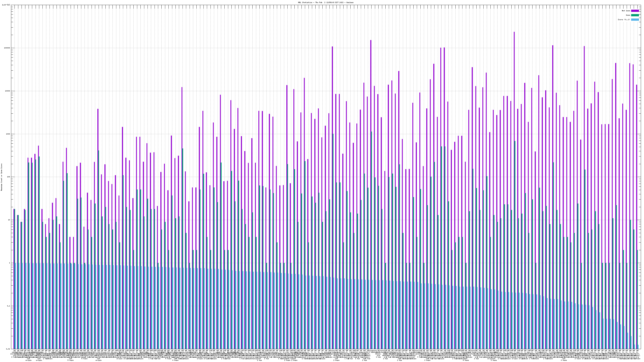Image resolution: width=644 pixels, height=362 pixels.
Task: Click the y-axis tick label reading 1
Action: tap(9, 263)
